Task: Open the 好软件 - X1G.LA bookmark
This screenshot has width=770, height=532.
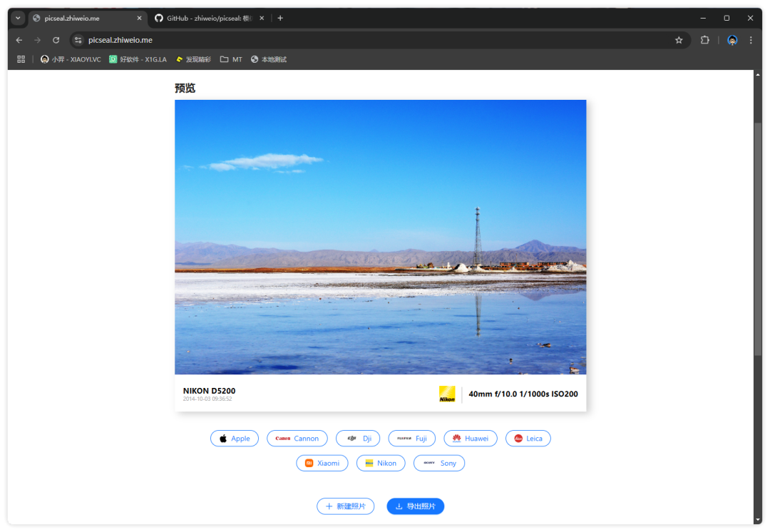Action: coord(138,59)
